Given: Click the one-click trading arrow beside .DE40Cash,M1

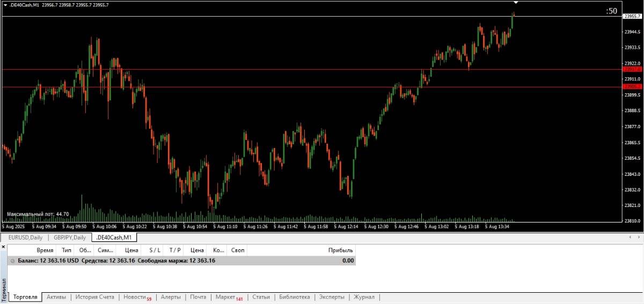Looking at the screenshot, I should pos(5,5).
